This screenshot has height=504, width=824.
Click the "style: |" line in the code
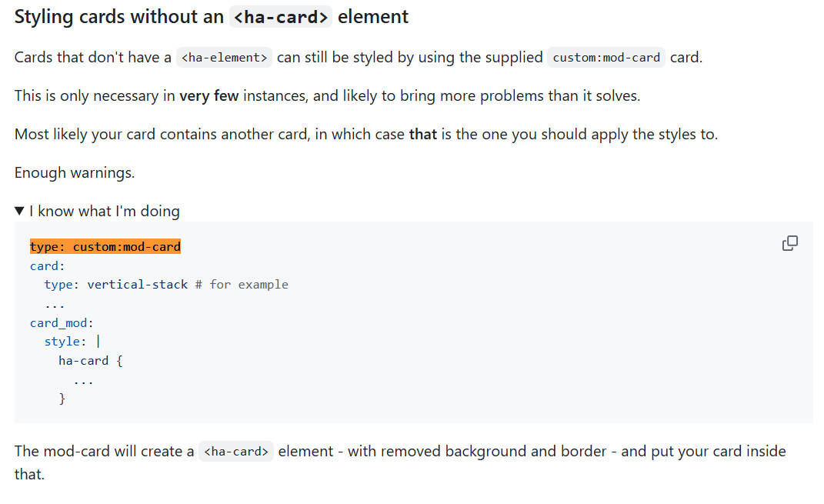(72, 342)
